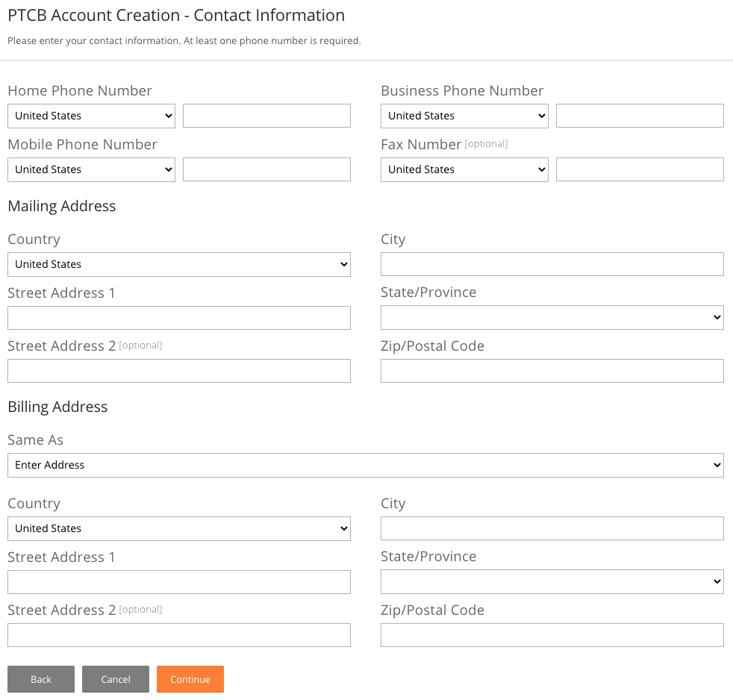The height and width of the screenshot is (700, 733).
Task: Open Home Phone country dropdown
Action: [x=91, y=116]
